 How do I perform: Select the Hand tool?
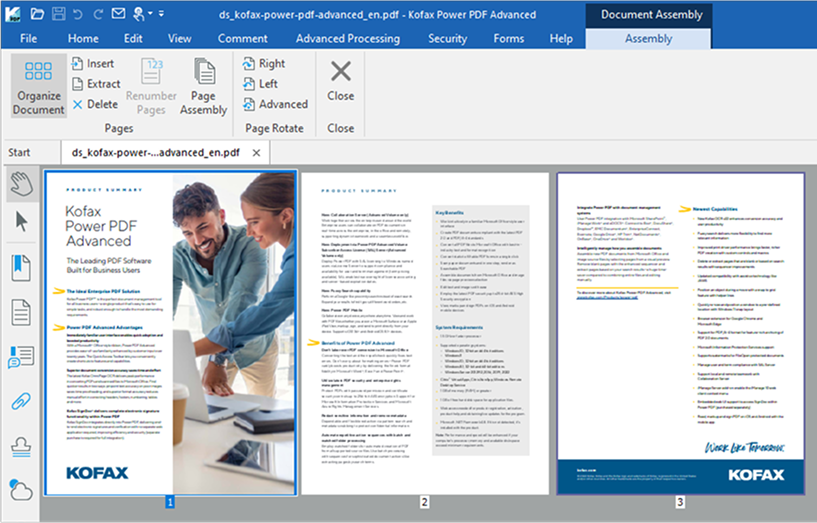click(x=21, y=184)
